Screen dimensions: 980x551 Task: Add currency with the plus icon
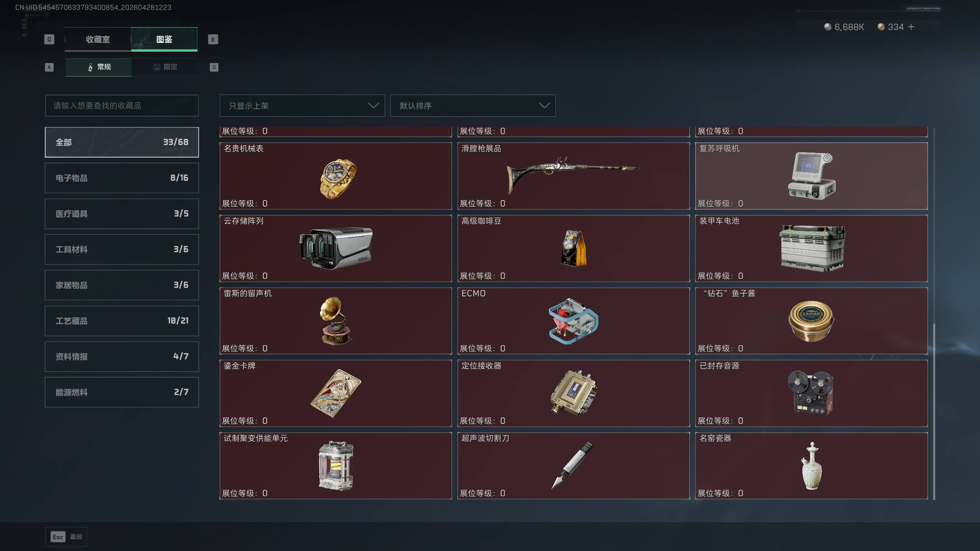pyautogui.click(x=911, y=27)
